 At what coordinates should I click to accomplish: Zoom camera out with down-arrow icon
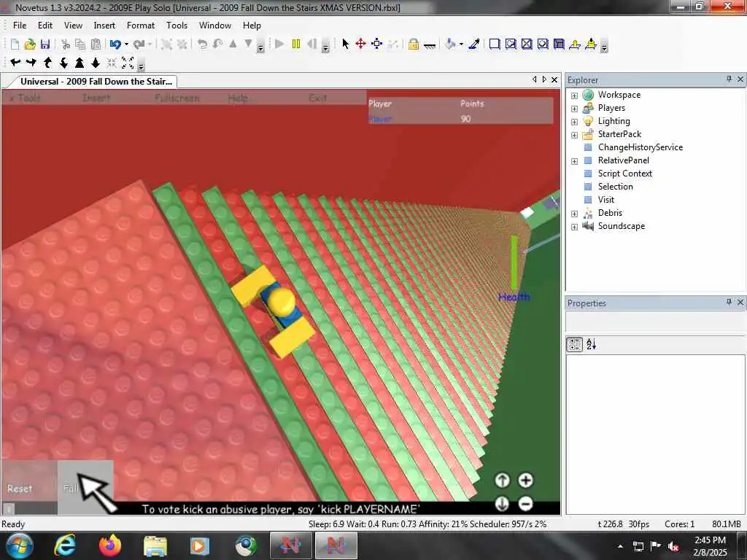[96, 63]
